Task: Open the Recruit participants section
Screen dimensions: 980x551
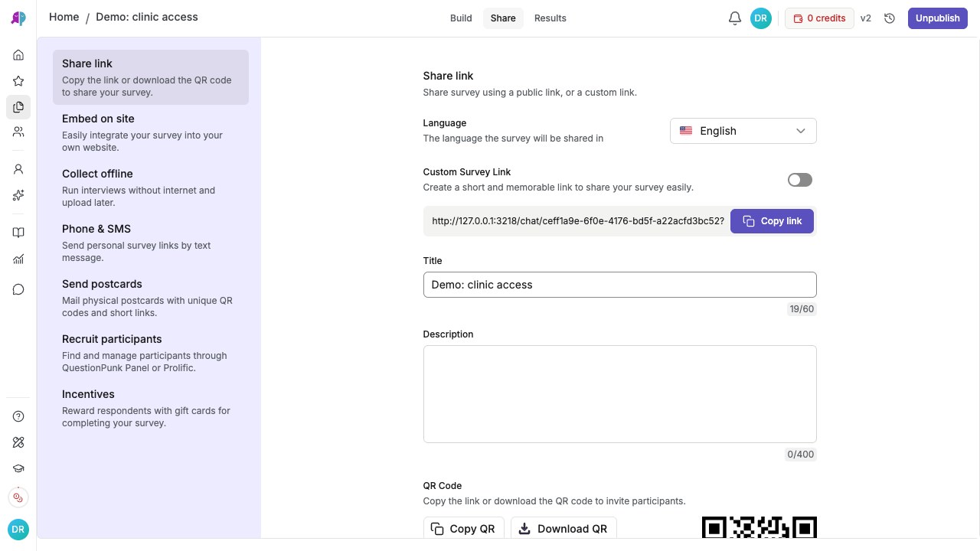Action: click(x=151, y=353)
